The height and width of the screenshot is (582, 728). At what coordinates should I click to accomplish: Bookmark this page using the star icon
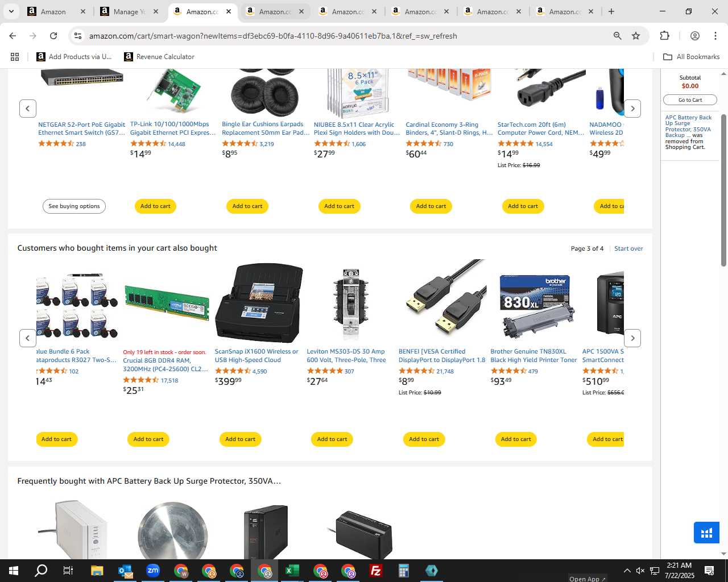pos(636,36)
